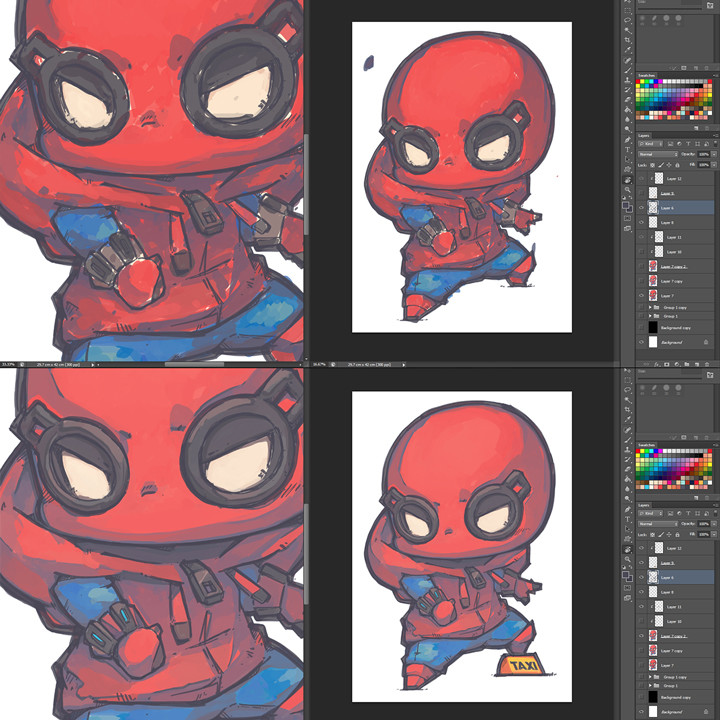Open Fill slider arrow in upper Layers panel
Viewport: 720px width, 720px height.
pyautogui.click(x=714, y=165)
